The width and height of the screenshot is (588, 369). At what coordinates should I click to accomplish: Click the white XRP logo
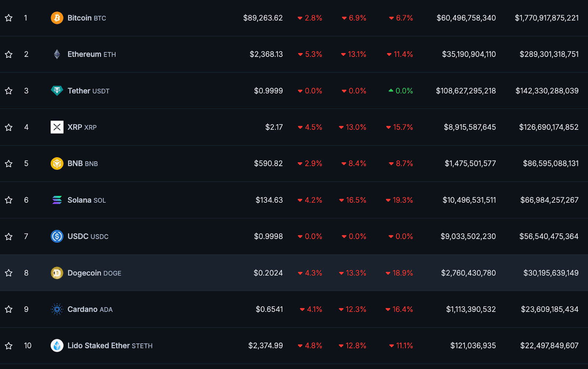click(x=57, y=127)
